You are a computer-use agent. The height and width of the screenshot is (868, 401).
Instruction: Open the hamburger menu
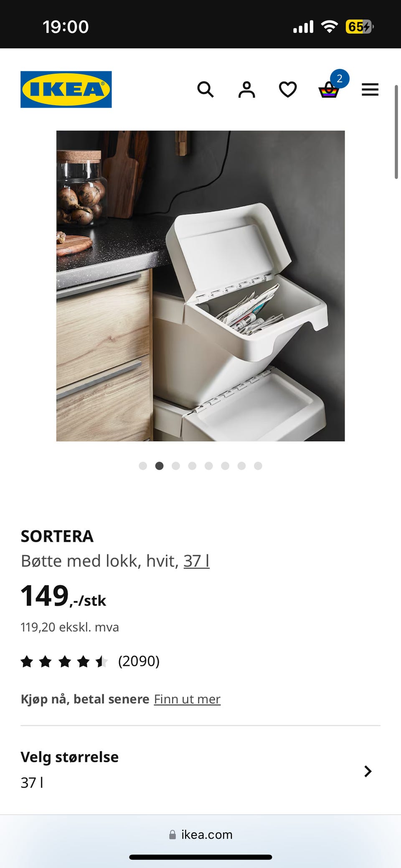[370, 89]
